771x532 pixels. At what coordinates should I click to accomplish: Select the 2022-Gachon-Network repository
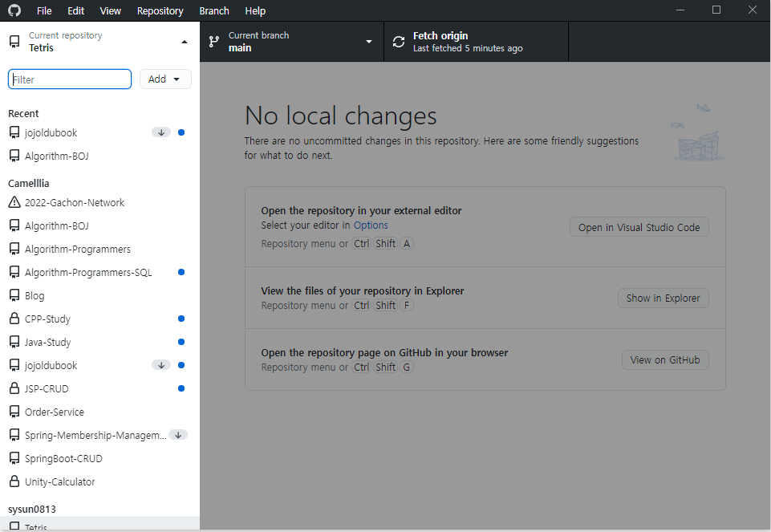99,202
